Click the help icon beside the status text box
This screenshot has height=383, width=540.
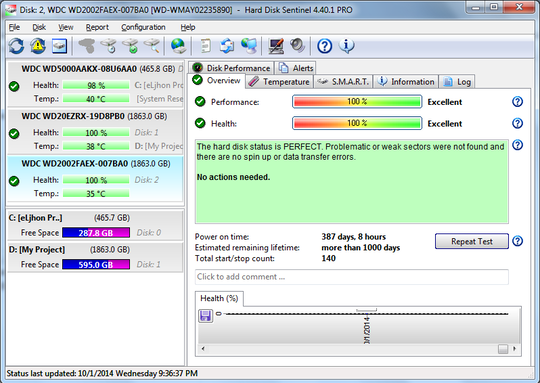(517, 145)
